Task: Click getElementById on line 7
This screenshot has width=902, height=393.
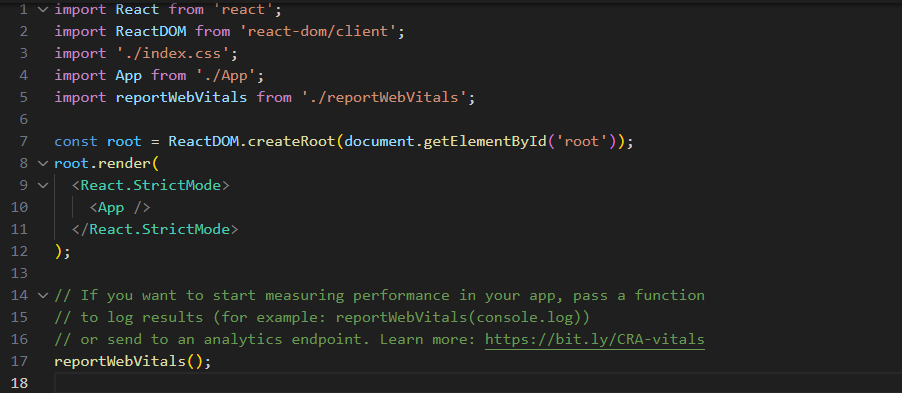Action: (486, 142)
